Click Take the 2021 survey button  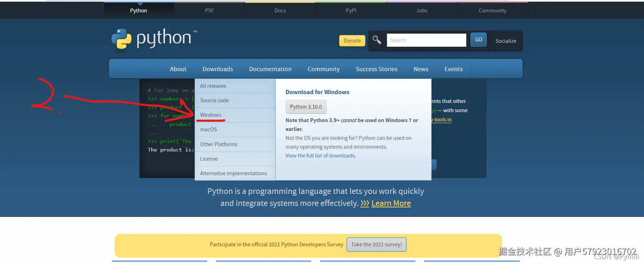tap(376, 245)
